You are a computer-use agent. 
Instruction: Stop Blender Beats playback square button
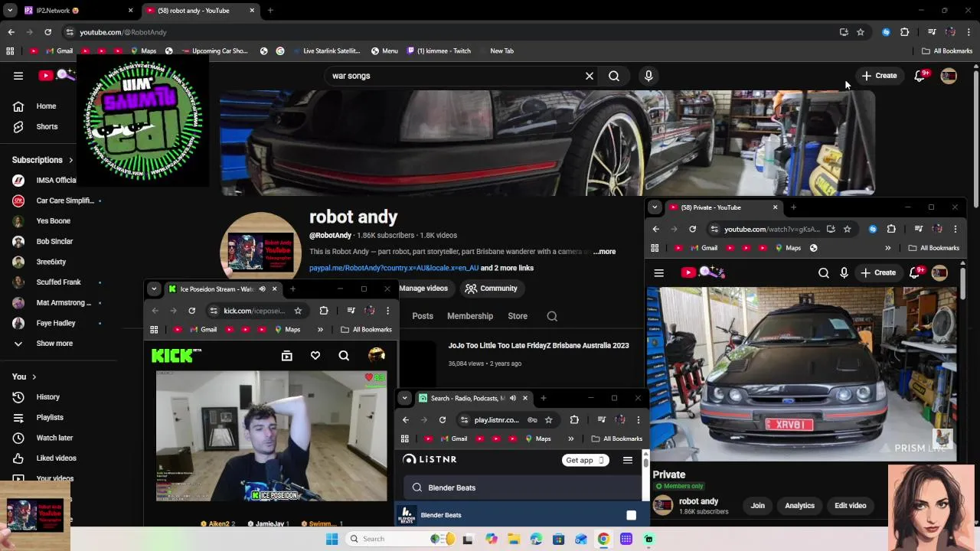pyautogui.click(x=631, y=516)
